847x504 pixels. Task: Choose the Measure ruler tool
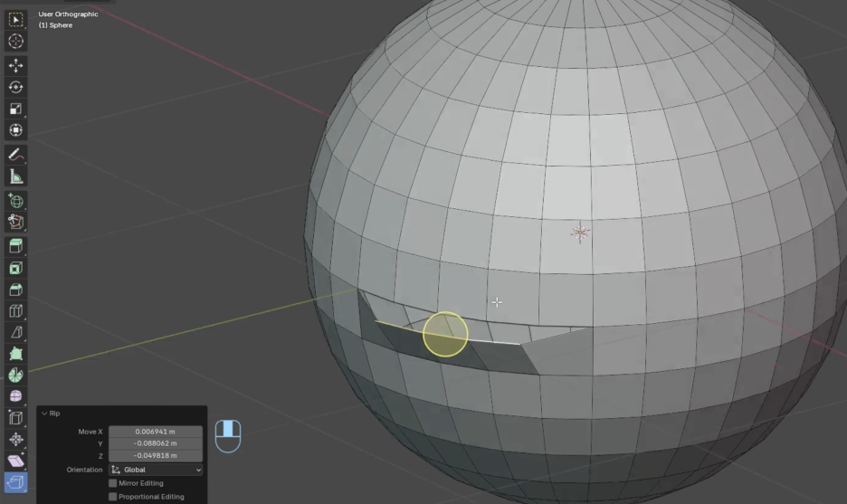(15, 176)
